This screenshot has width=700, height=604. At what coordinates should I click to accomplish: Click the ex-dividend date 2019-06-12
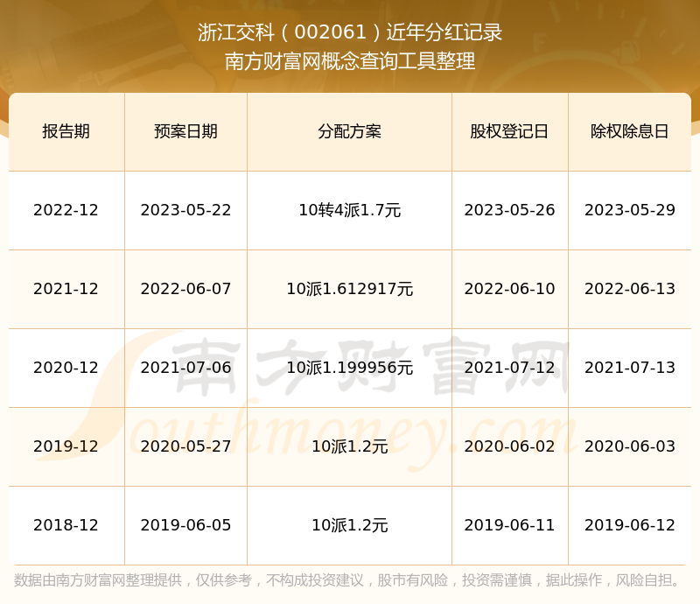point(629,525)
